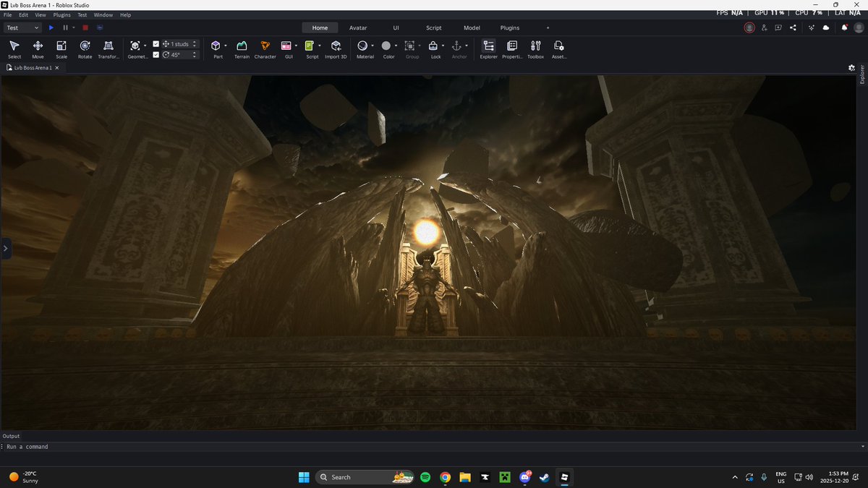Click the Import 3D icon
The height and width of the screenshot is (488, 868).
coord(336,48)
